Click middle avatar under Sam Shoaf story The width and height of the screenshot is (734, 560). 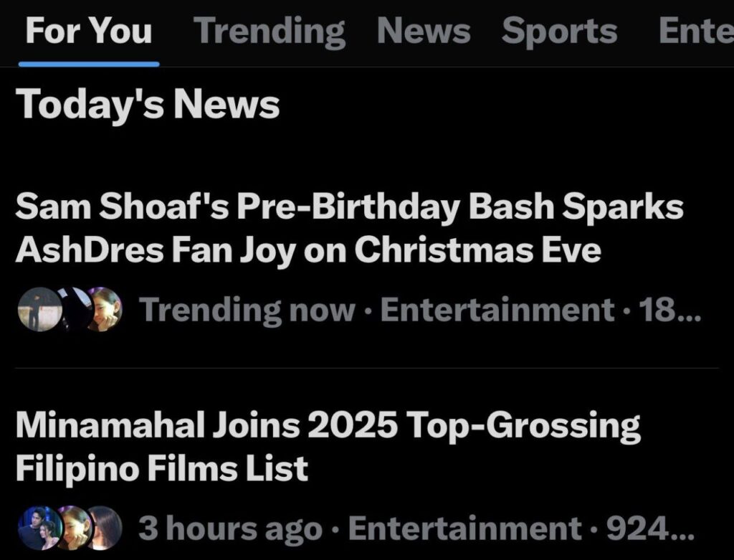tap(72, 310)
